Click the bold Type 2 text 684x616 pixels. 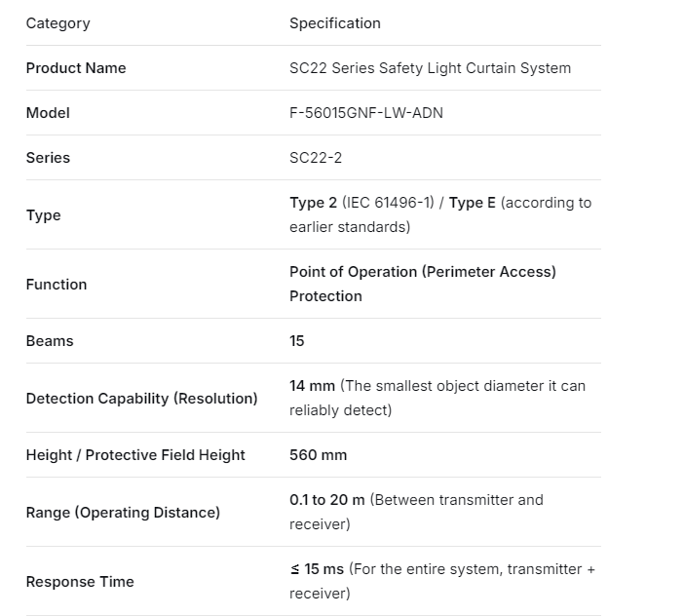pyautogui.click(x=313, y=203)
